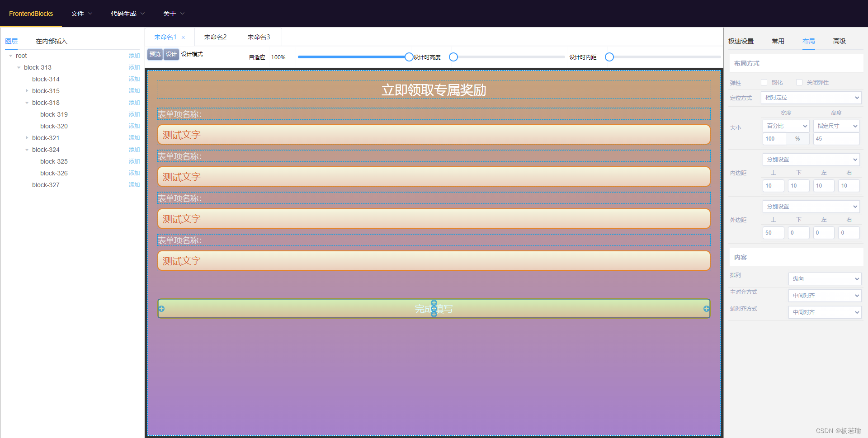
Task: Collapse the root tree node
Action: click(x=10, y=56)
